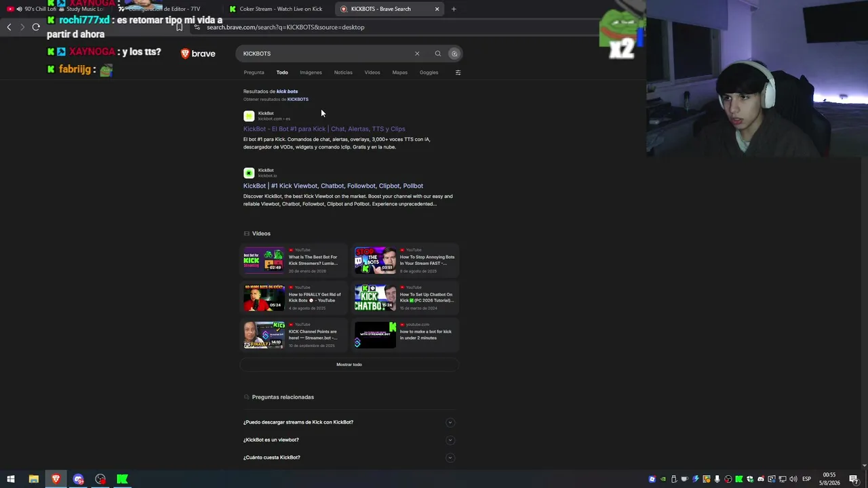The width and height of the screenshot is (868, 488).
Task: Clear the KICKBOTS search query
Action: point(417,54)
